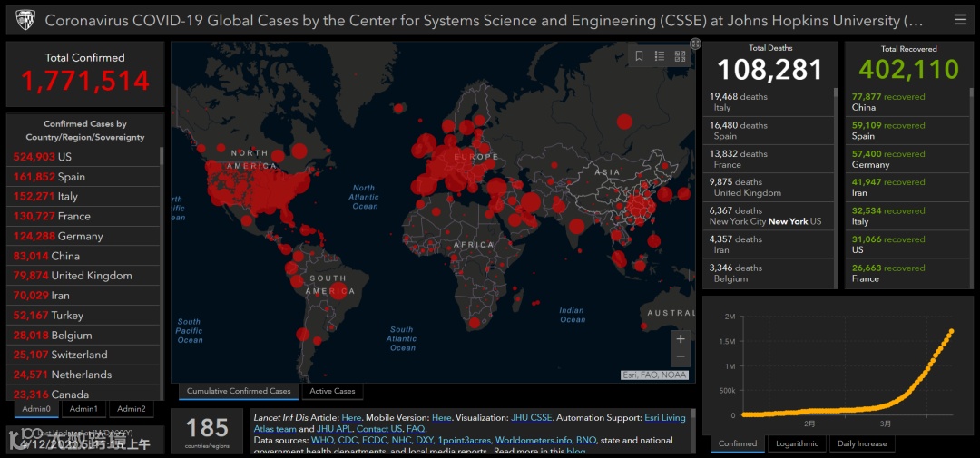Select France with 130,727 confirmed cases
The height and width of the screenshot is (458, 980).
coord(85,216)
